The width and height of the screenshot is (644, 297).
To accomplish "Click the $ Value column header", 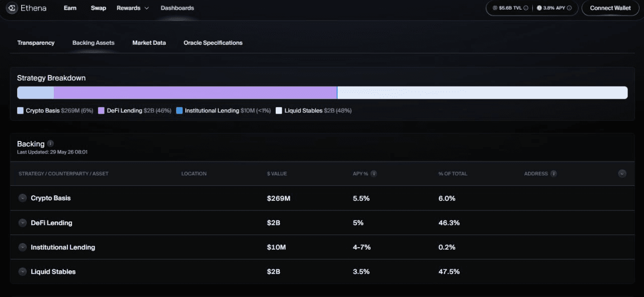I will pyautogui.click(x=277, y=174).
